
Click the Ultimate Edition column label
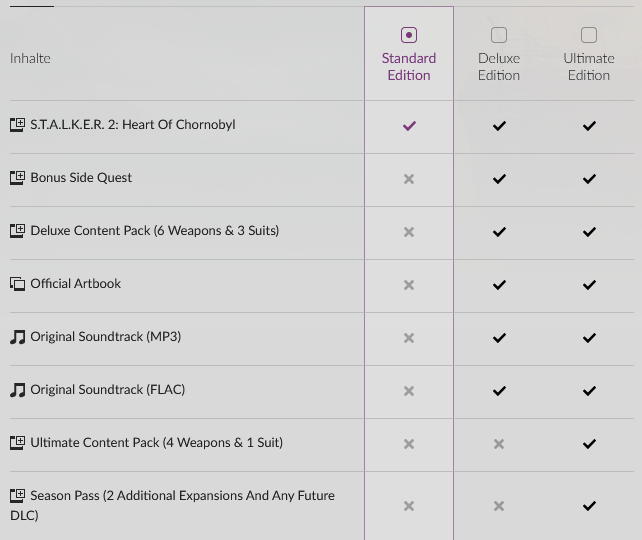coord(589,67)
